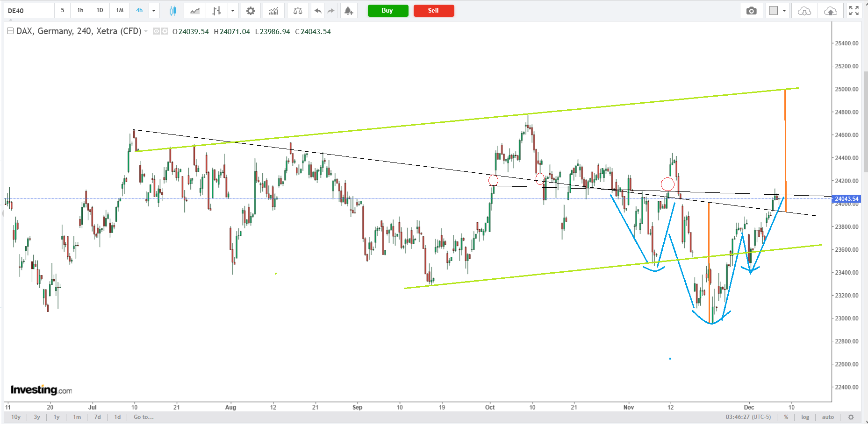868x424 pixels.
Task: Click the green Buy button
Action: pos(387,11)
